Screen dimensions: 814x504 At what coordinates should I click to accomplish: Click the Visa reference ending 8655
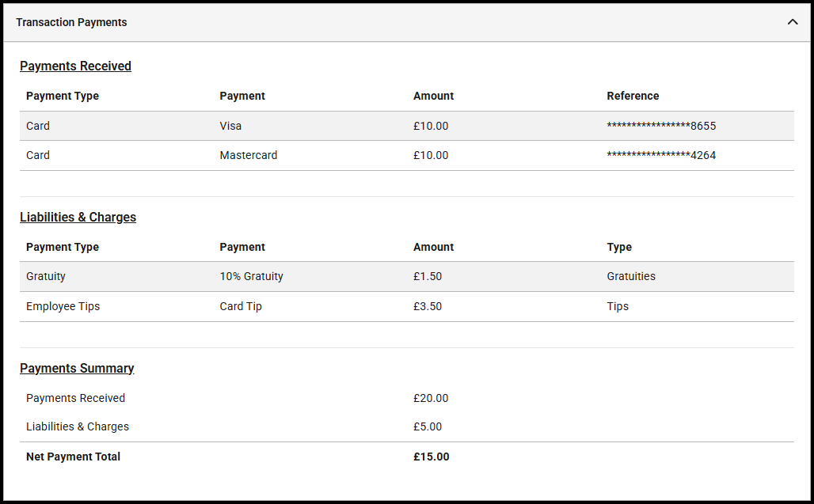click(x=661, y=126)
